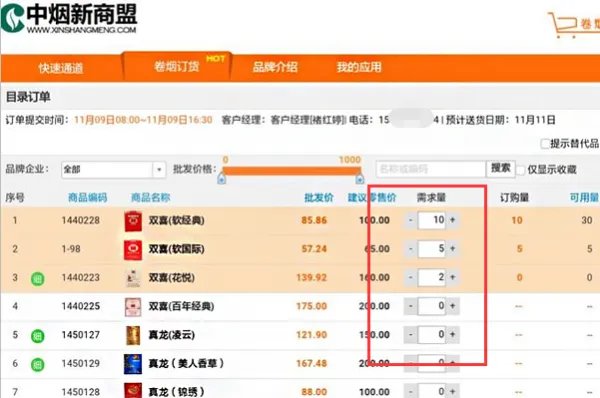Decrease quantity for 真龙(凌云)
The image size is (600, 398).
tap(411, 335)
